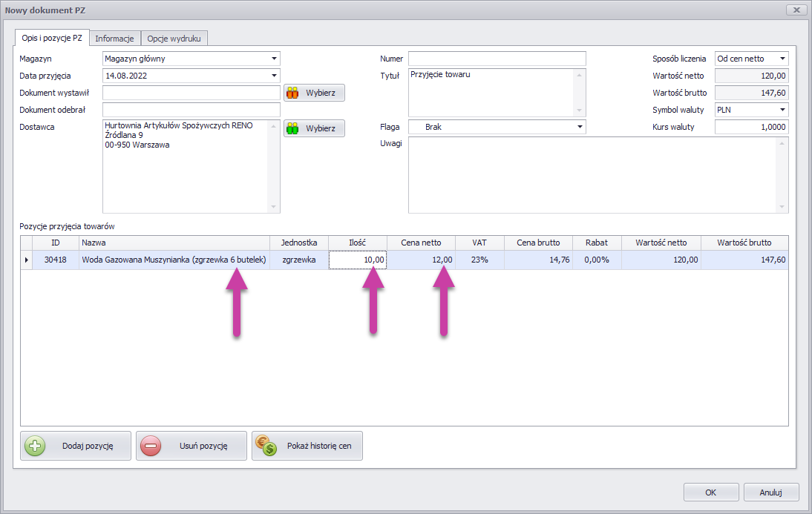
Task: Click the grid's Wartość brutto column header
Action: point(744,243)
